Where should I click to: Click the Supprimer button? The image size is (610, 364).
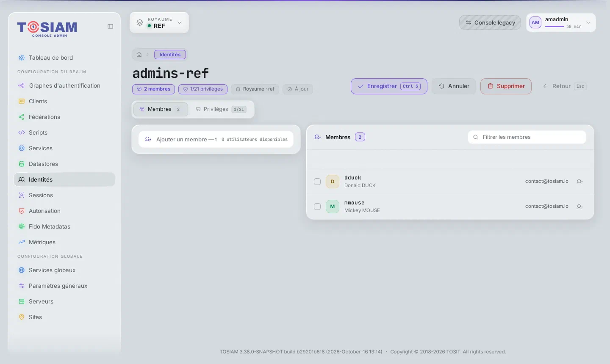[506, 86]
